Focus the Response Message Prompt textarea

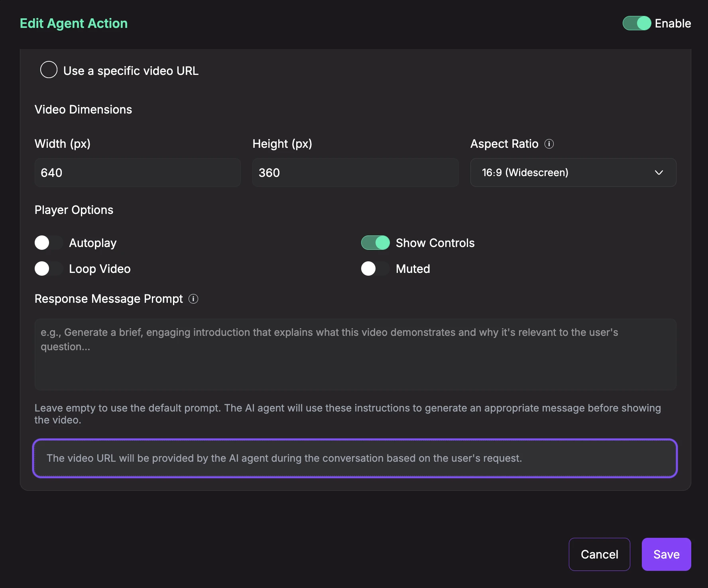click(x=355, y=355)
